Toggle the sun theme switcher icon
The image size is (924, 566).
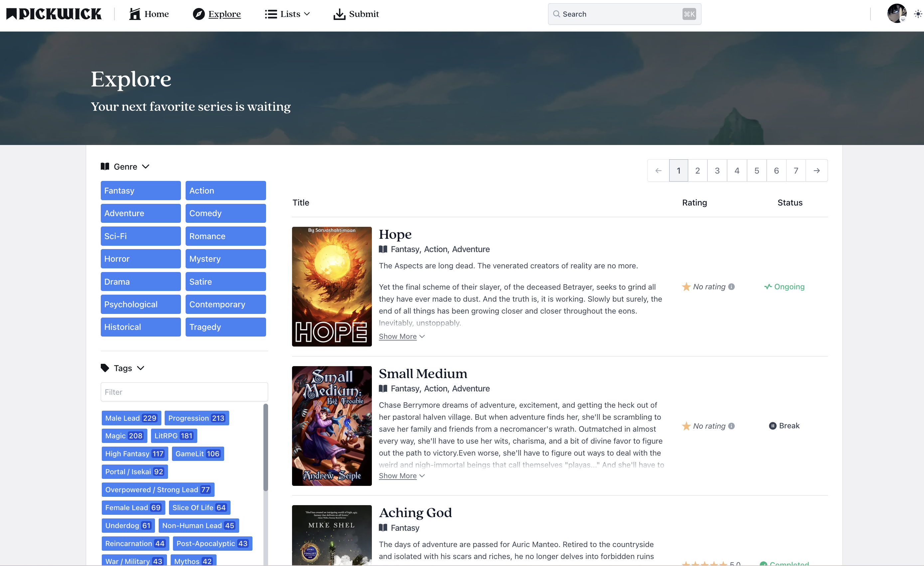(918, 14)
